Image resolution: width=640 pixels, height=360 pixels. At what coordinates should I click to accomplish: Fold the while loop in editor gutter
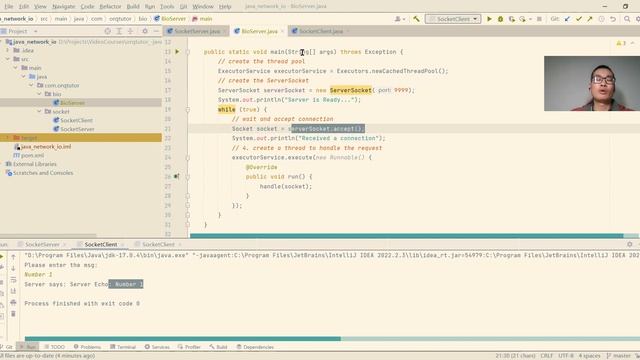pos(188,109)
